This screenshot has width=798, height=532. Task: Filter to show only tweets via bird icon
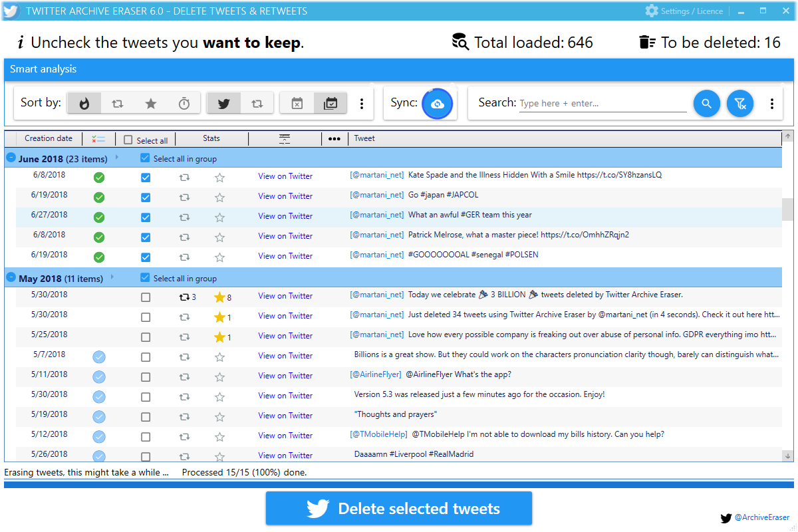pyautogui.click(x=223, y=103)
